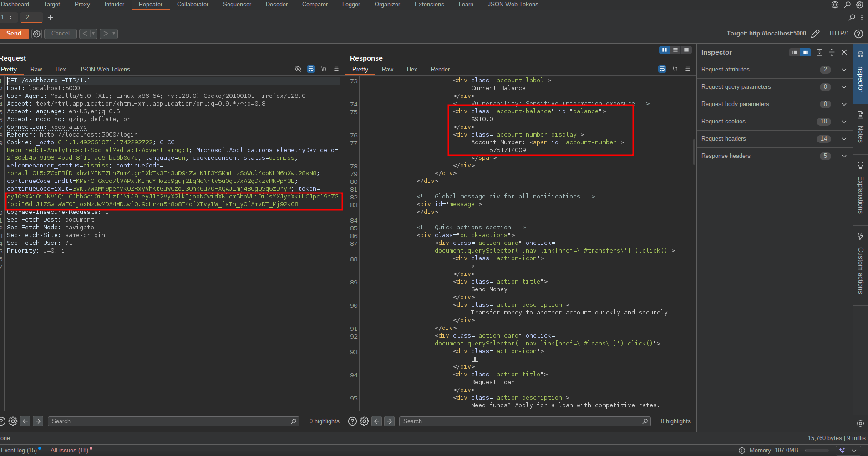Click the memory usage bar
The height and width of the screenshot is (456, 868).
[817, 451]
